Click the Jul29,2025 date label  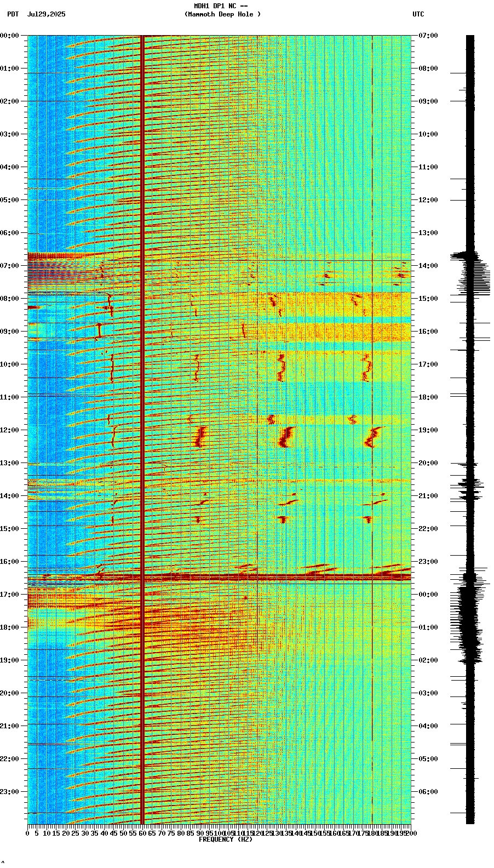tap(46, 14)
